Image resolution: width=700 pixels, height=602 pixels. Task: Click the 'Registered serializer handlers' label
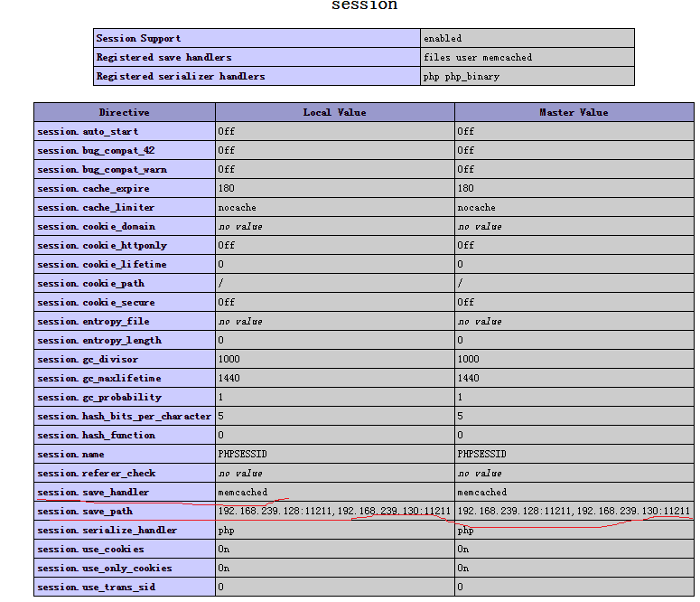pyautogui.click(x=181, y=77)
